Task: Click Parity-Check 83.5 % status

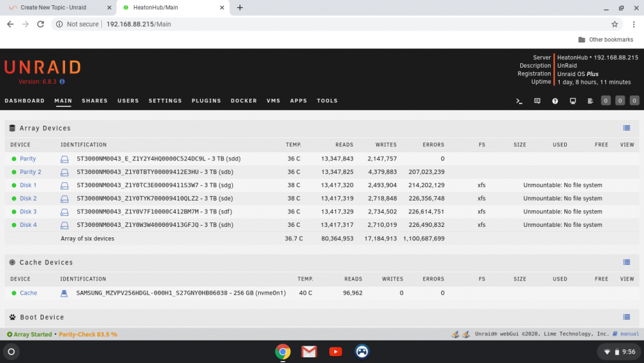Action: [88, 334]
